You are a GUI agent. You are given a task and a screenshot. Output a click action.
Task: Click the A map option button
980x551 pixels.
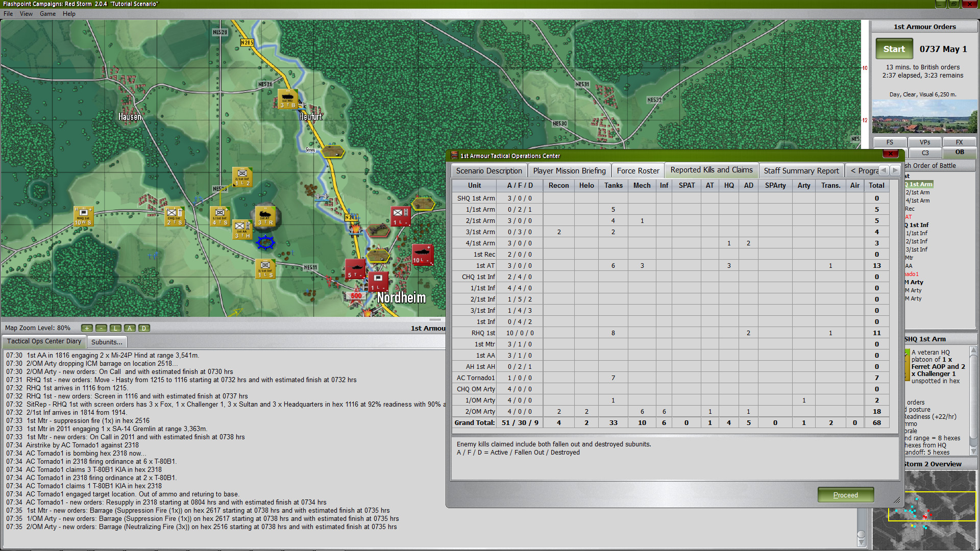tap(130, 328)
